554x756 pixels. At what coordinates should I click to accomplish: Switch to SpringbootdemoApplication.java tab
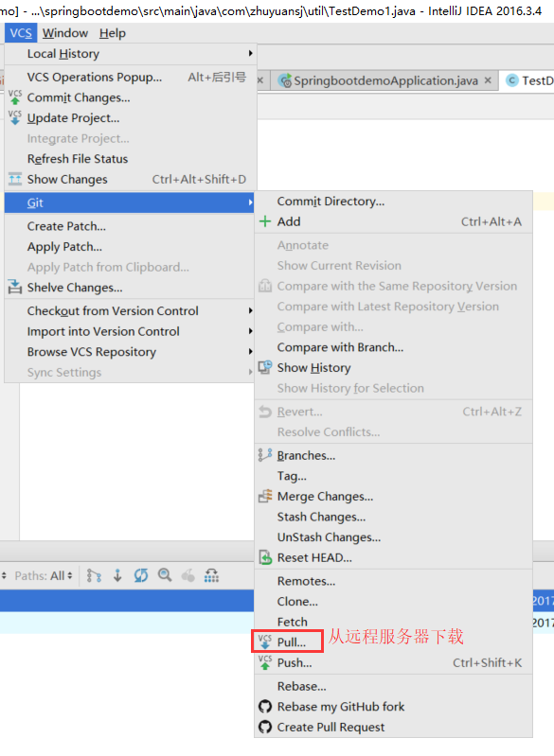tap(385, 80)
